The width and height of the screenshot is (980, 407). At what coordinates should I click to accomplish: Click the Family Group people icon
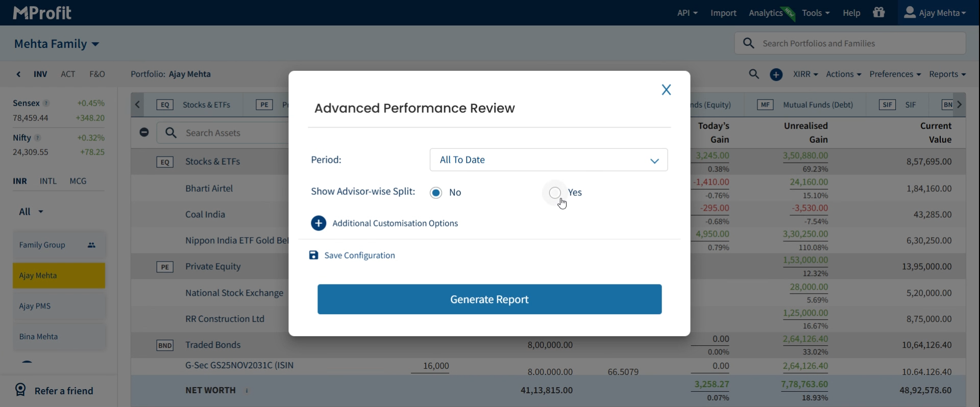point(91,245)
